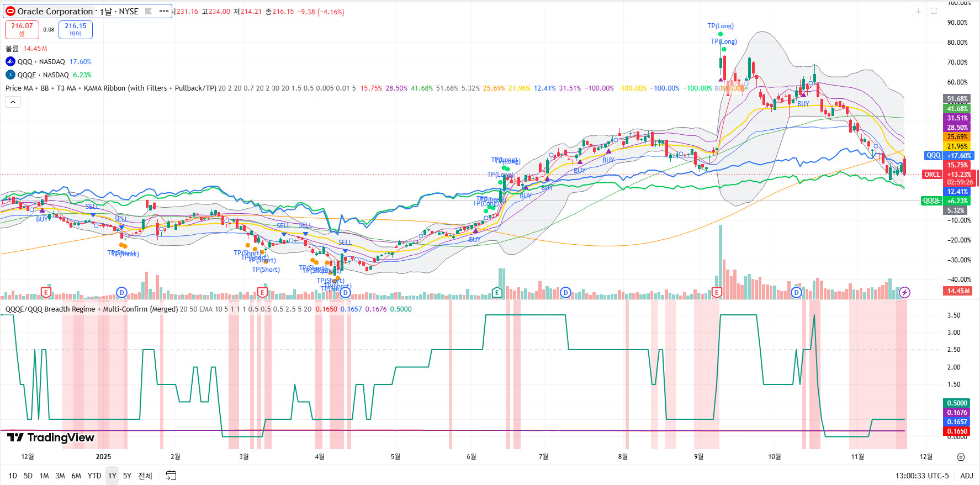Image resolution: width=980 pixels, height=485 pixels.
Task: Switch to the YTD time range
Action: 94,476
